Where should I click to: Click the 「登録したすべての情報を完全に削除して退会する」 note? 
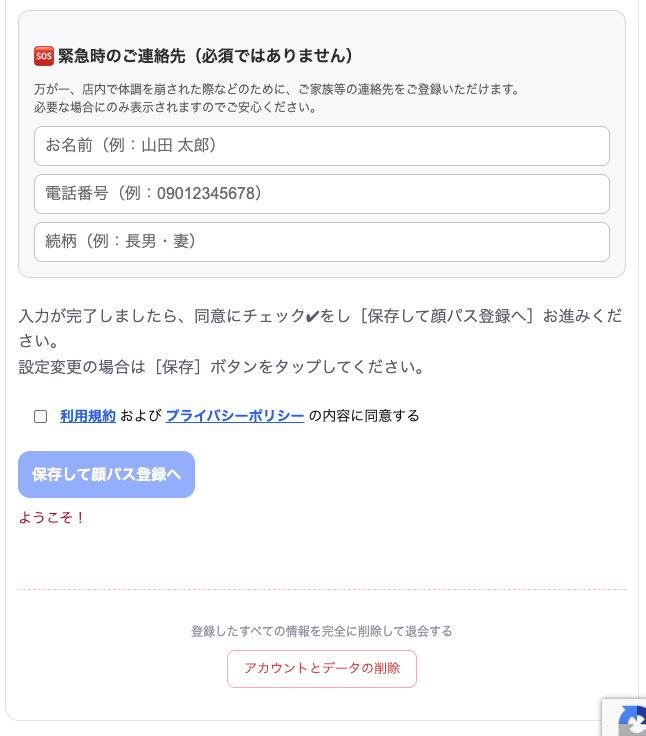point(322,631)
